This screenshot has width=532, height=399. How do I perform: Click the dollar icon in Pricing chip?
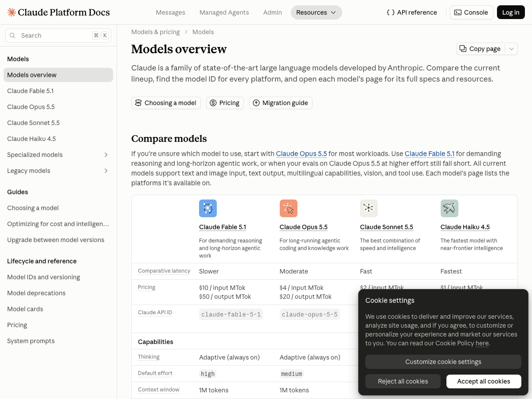tap(213, 103)
